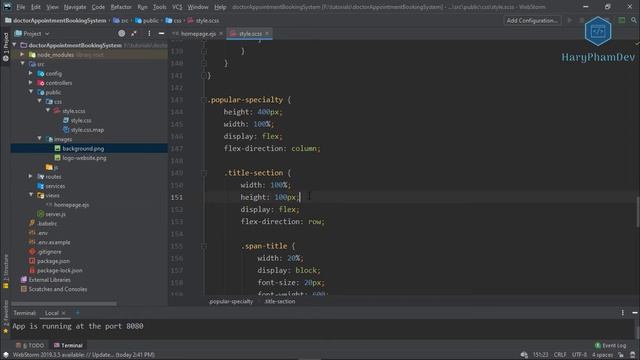Open the 2: Favorites side tool window tab

[5, 317]
